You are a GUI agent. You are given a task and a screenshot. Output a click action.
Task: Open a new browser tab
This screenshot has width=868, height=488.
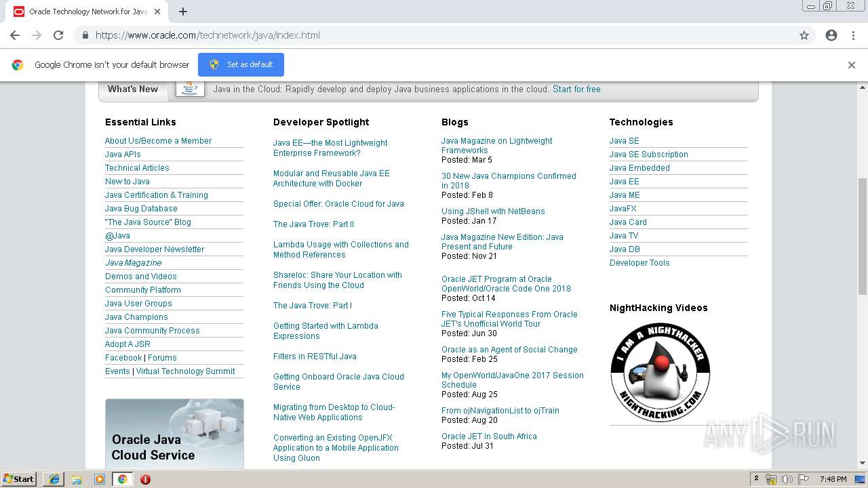pyautogui.click(x=183, y=12)
